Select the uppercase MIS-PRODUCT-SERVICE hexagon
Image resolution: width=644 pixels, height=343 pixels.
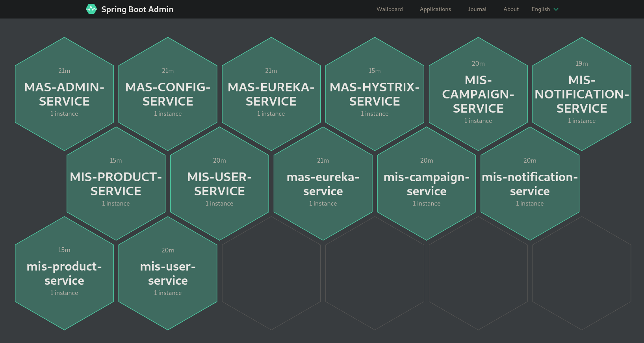point(116,184)
